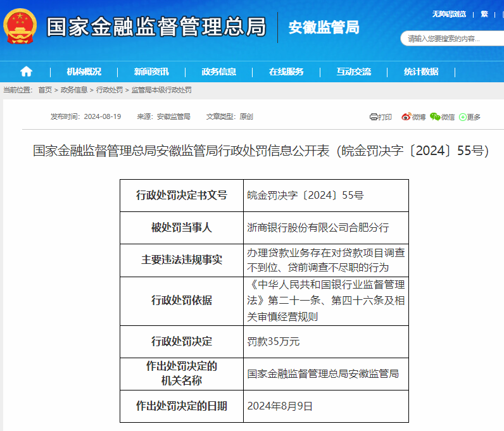The image size is (504, 431).
Task: Open the 机构概况 menu
Action: tap(84, 72)
